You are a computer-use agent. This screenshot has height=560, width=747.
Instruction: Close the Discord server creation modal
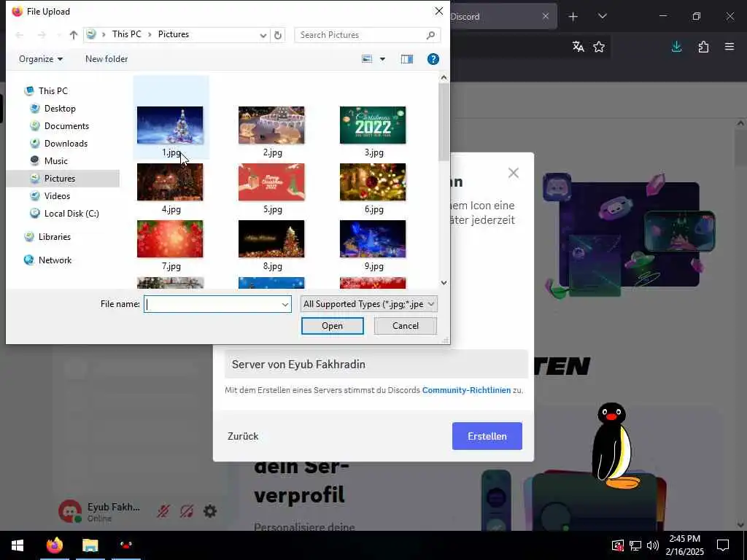513,173
